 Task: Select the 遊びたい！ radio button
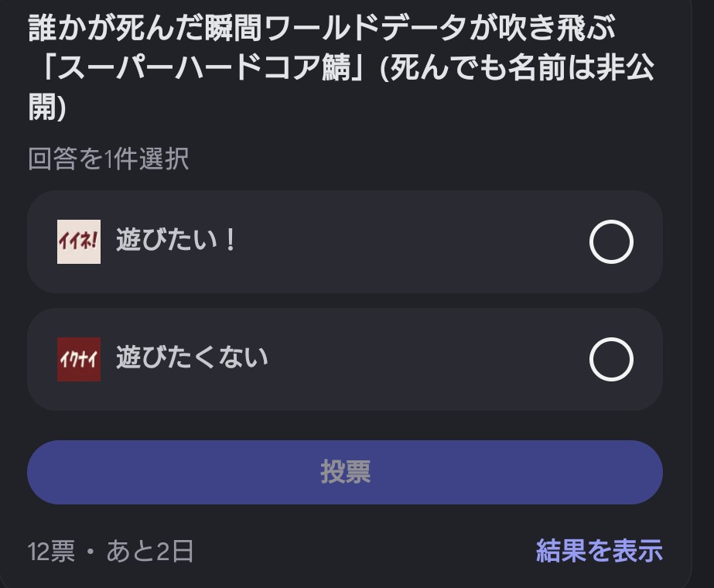(x=611, y=242)
